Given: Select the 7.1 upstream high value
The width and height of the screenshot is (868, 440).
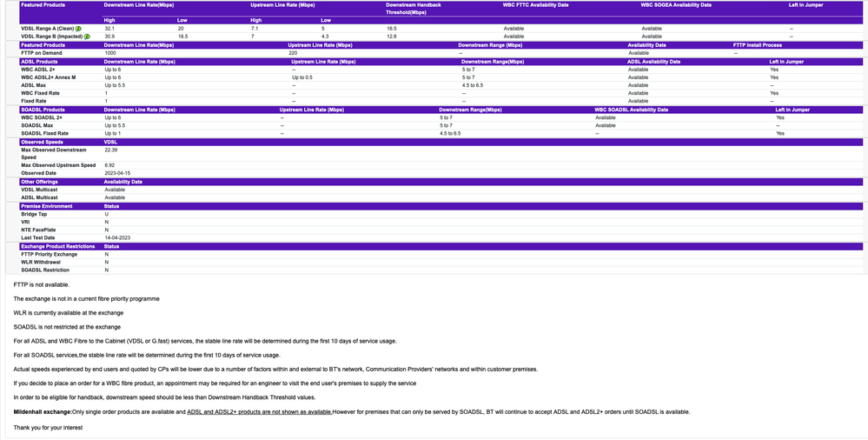Looking at the screenshot, I should (255, 29).
